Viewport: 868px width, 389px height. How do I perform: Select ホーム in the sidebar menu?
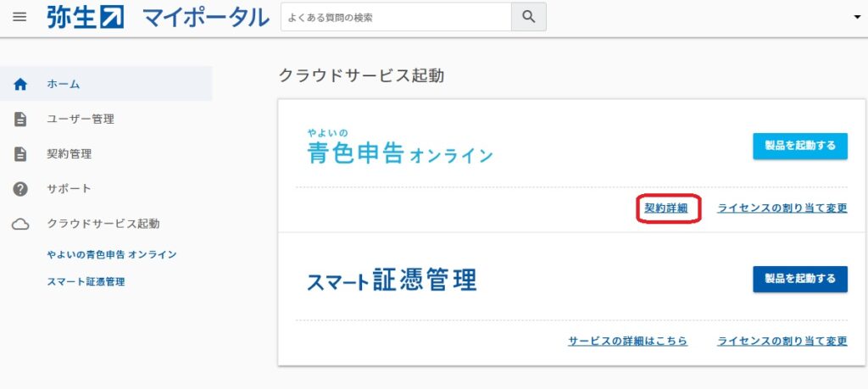[64, 84]
